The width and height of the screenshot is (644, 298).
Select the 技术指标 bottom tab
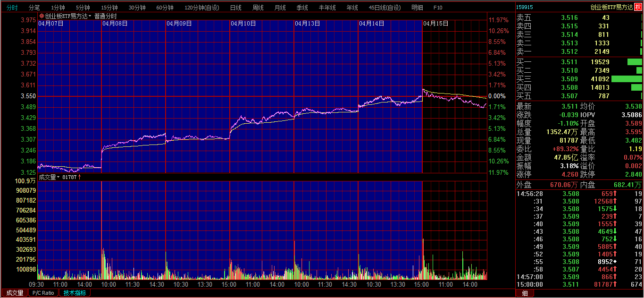(x=75, y=293)
